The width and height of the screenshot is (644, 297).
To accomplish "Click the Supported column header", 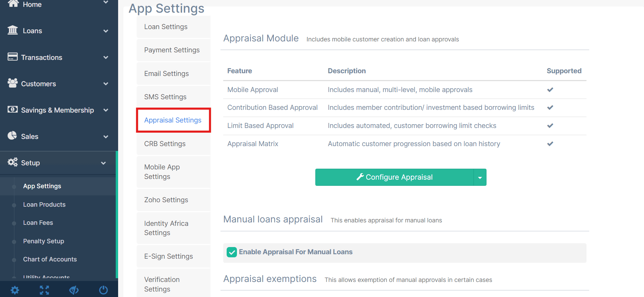I will pyautogui.click(x=564, y=71).
